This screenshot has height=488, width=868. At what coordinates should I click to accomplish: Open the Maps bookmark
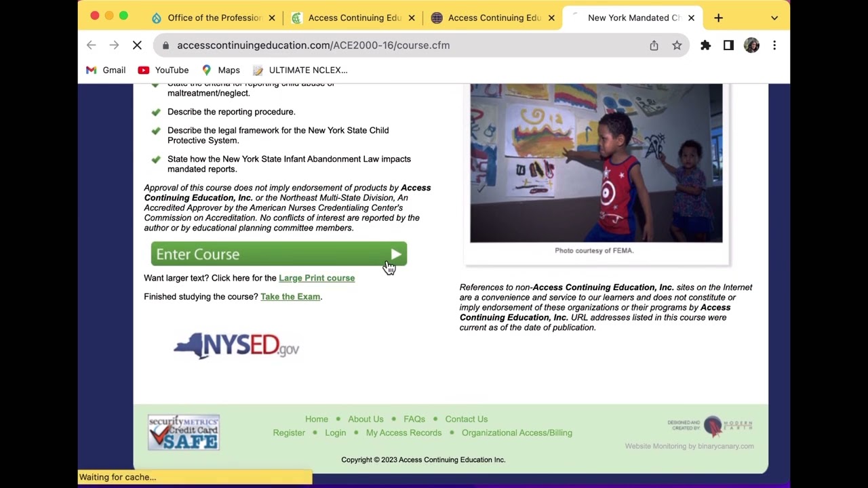pos(221,70)
